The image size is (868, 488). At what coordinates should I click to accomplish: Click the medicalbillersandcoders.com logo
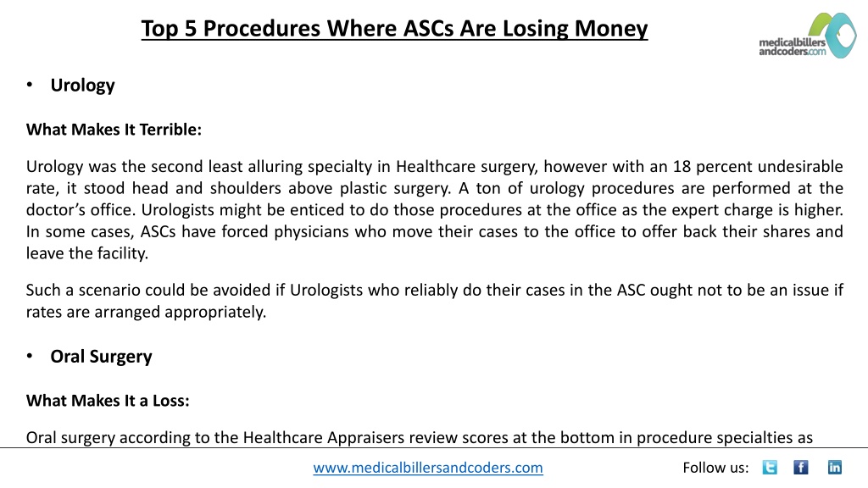coord(808,36)
